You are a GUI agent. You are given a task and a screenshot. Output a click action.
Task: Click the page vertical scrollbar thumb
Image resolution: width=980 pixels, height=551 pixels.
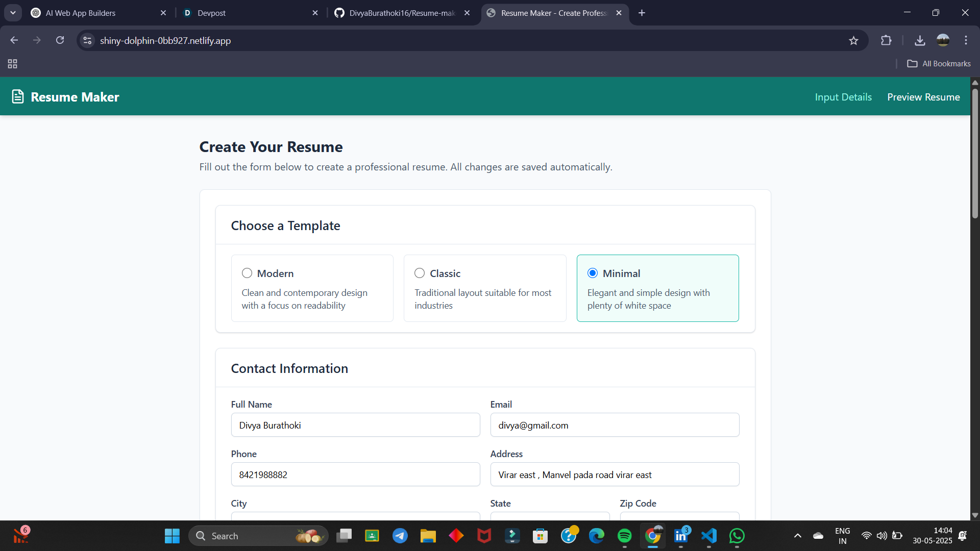tap(975, 153)
